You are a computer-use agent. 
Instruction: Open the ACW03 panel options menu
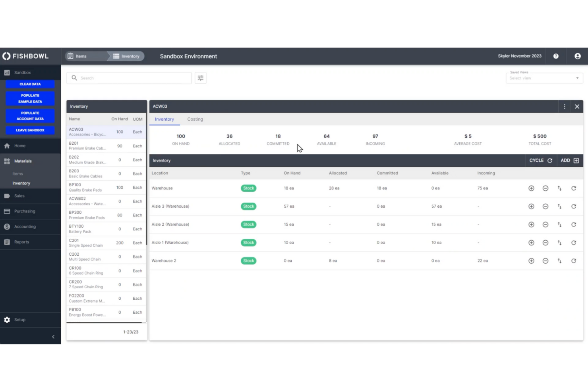pos(565,106)
